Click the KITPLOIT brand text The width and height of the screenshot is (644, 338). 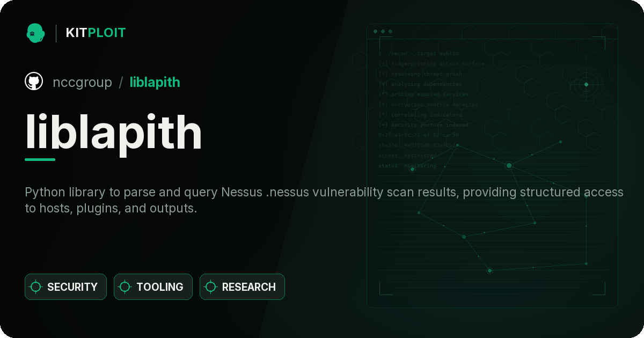pyautogui.click(x=96, y=33)
